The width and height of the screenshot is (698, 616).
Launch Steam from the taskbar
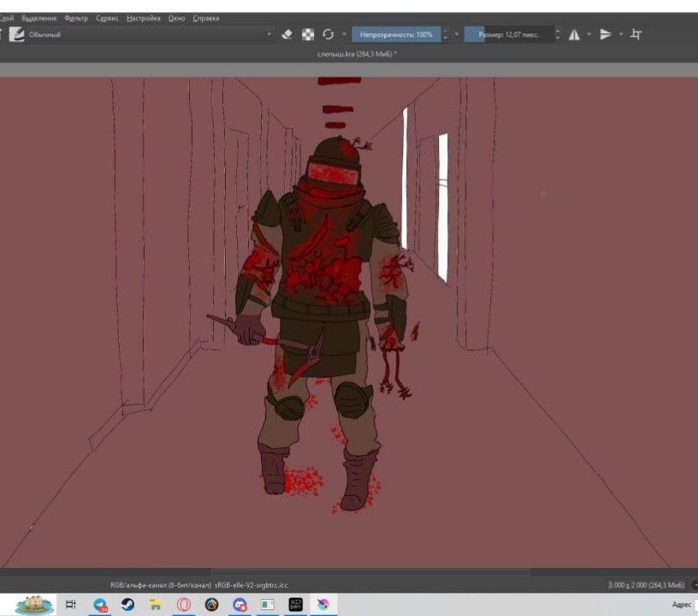pyautogui.click(x=127, y=604)
